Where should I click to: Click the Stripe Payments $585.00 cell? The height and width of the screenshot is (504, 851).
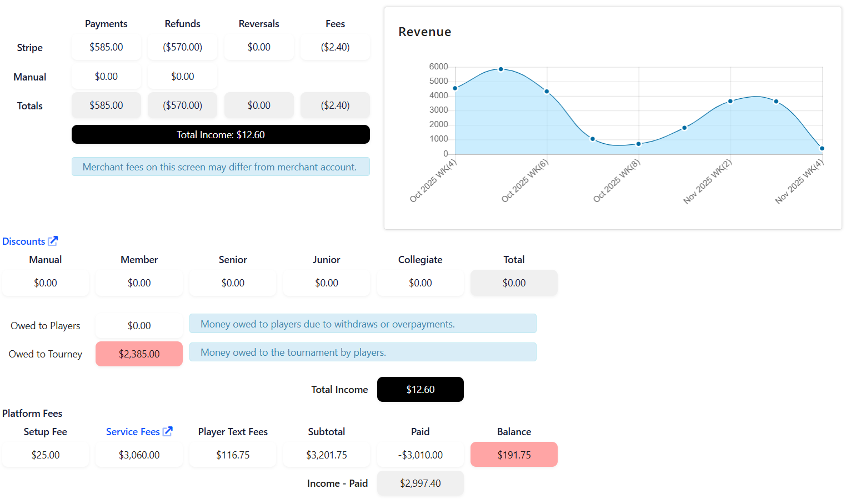pyautogui.click(x=106, y=47)
